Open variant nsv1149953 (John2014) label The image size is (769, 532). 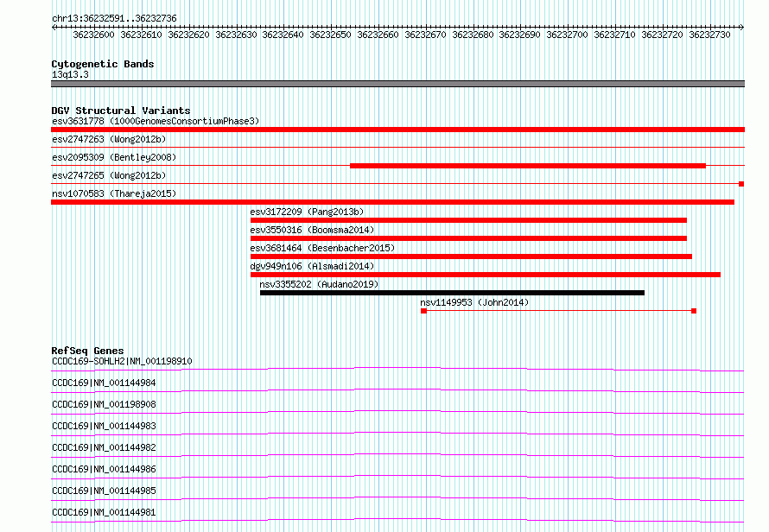pos(474,302)
